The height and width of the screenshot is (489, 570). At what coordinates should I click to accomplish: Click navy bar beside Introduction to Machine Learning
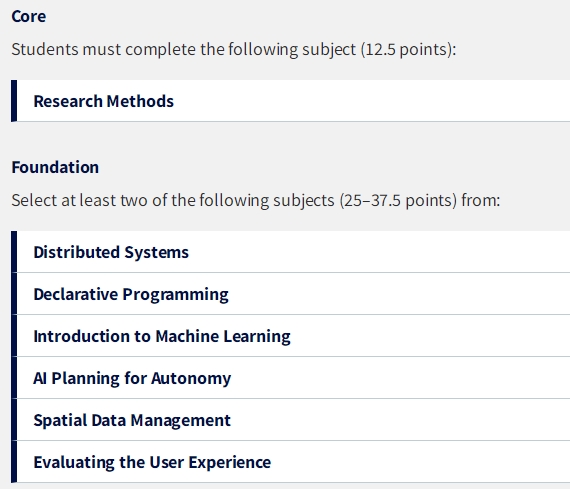tap(14, 336)
